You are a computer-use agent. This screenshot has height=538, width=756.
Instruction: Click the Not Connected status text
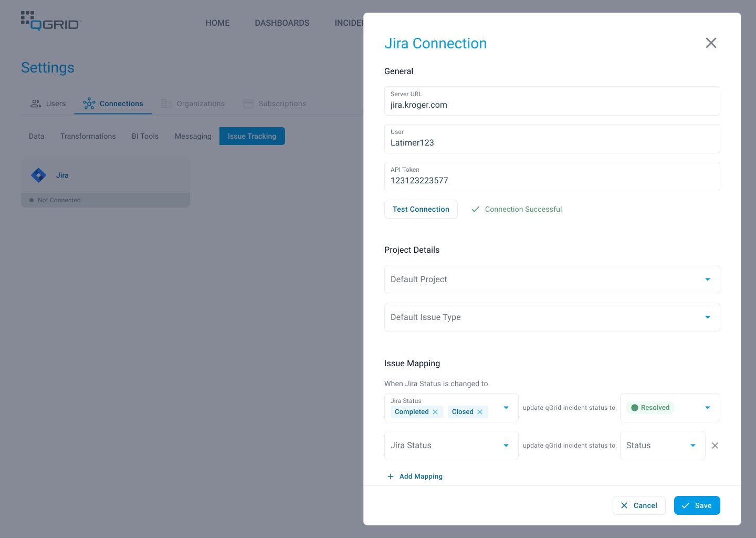click(x=59, y=200)
